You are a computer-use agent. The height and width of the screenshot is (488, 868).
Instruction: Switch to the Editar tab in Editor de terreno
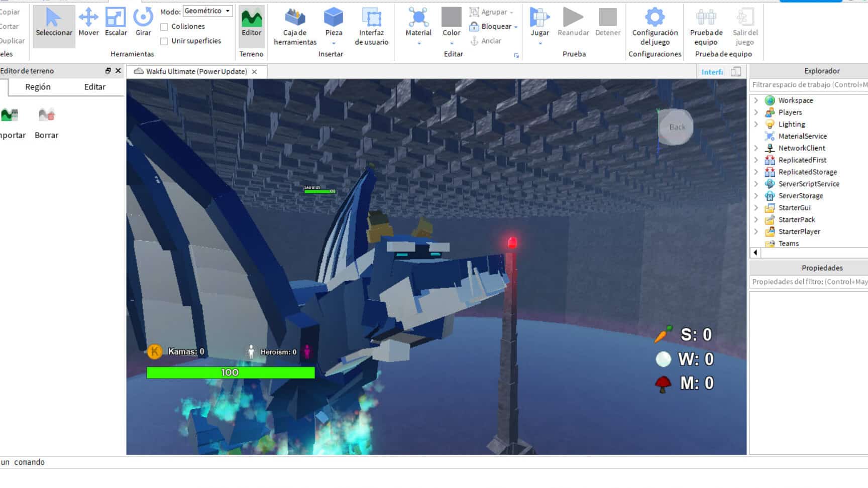(94, 86)
